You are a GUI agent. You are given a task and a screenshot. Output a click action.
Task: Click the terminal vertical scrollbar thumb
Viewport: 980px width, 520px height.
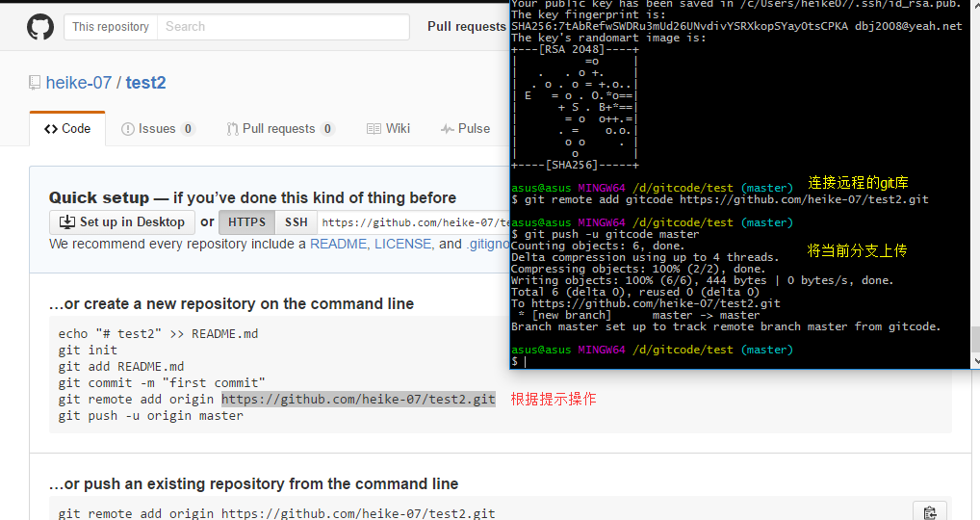[975, 339]
